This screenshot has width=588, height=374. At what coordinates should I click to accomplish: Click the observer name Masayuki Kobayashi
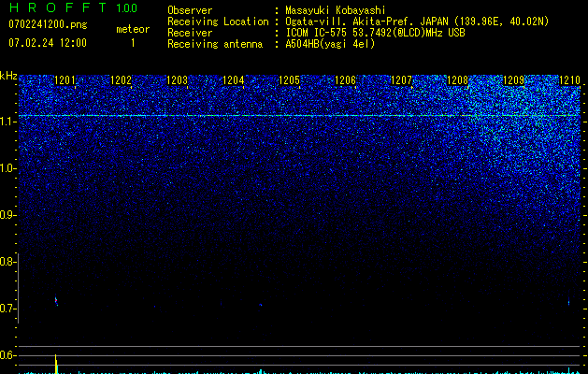(336, 10)
